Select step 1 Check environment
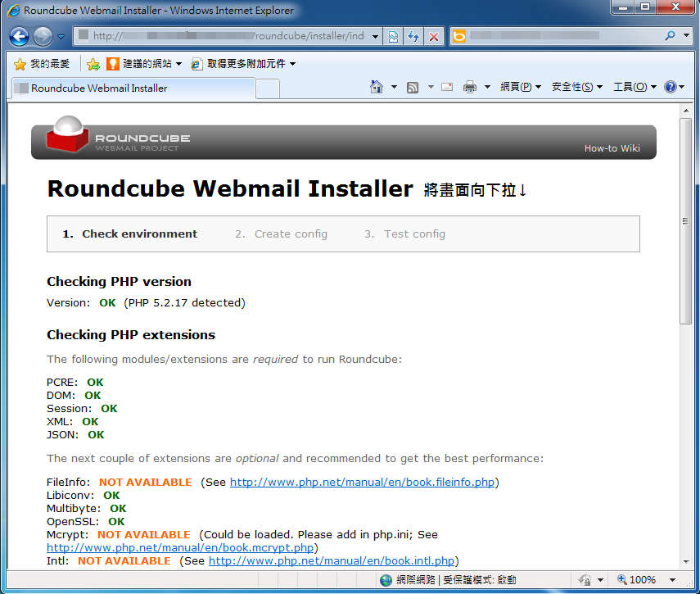Image resolution: width=700 pixels, height=594 pixels. click(x=130, y=234)
